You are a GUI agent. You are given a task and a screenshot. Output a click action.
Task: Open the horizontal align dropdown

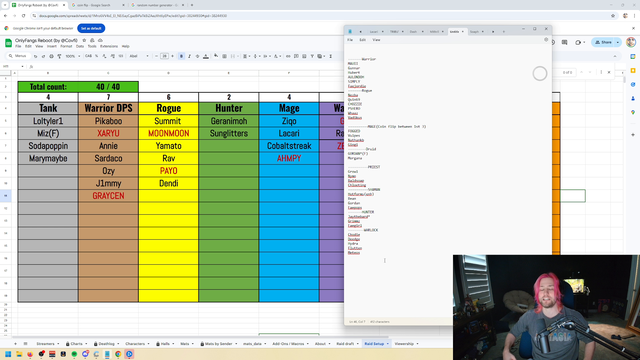[x=246, y=56]
